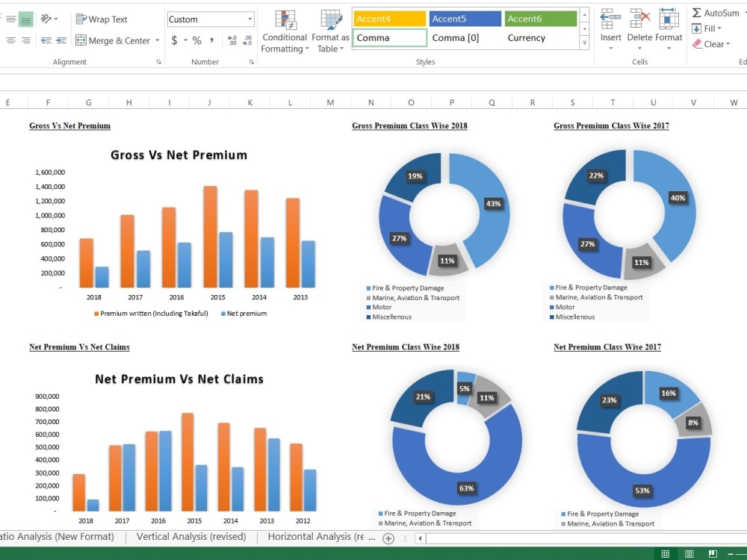Apply the Accent5 blue cell style
Screen dimensions: 747x560
coord(465,19)
